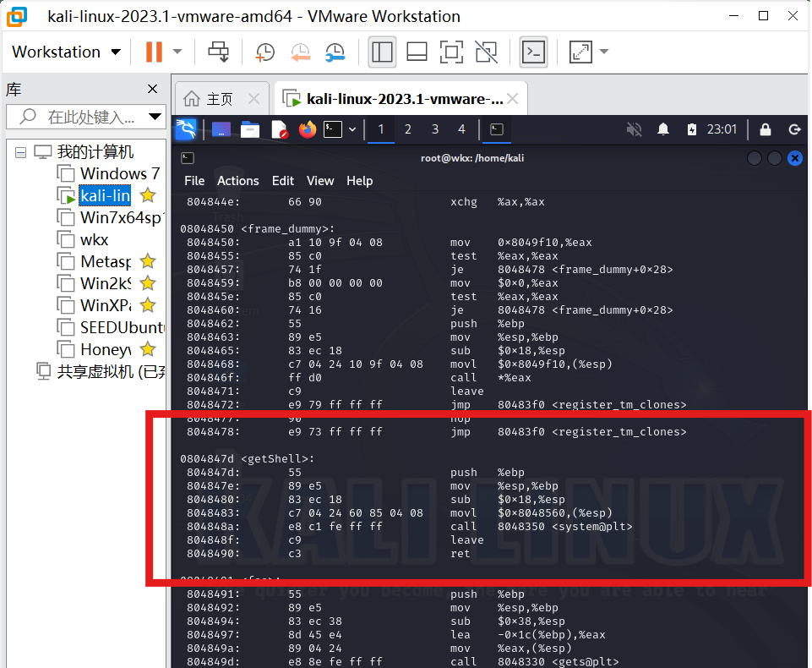Switch to Kali workspace 4
Screen dimensions: 812x668
pos(462,129)
